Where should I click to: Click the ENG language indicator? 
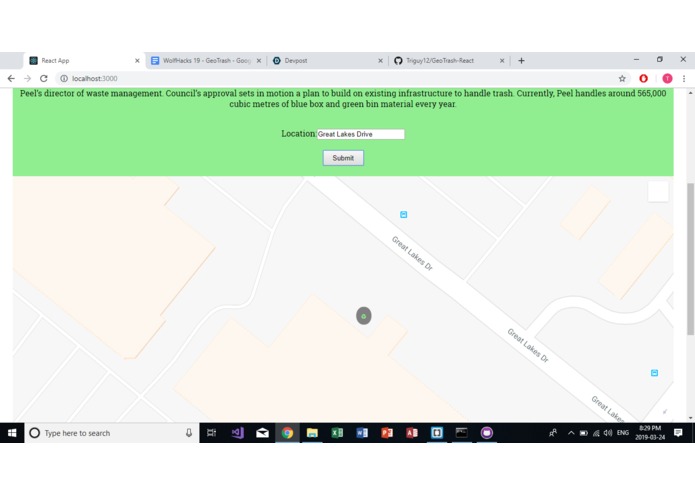623,433
